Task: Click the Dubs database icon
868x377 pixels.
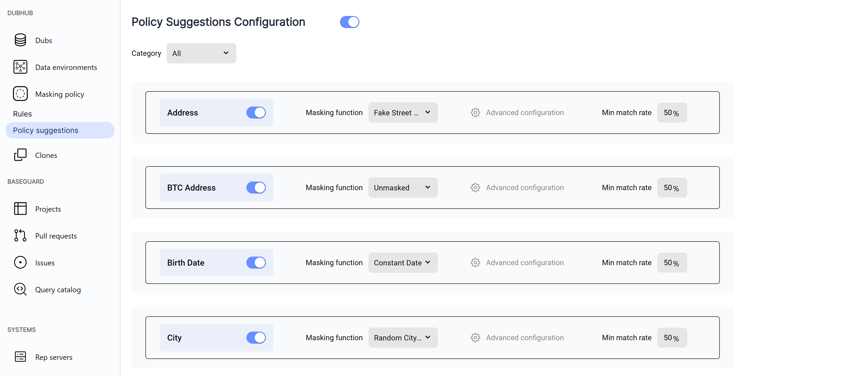Action: [x=20, y=40]
